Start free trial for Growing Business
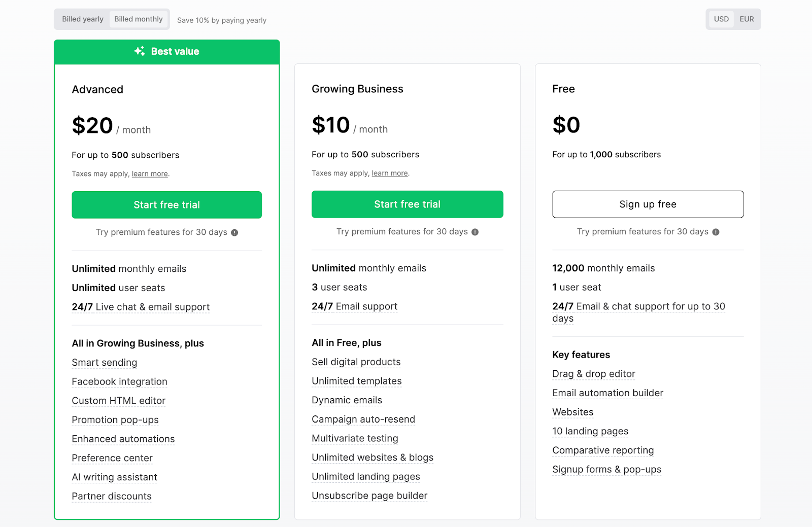This screenshot has height=527, width=812. point(407,204)
